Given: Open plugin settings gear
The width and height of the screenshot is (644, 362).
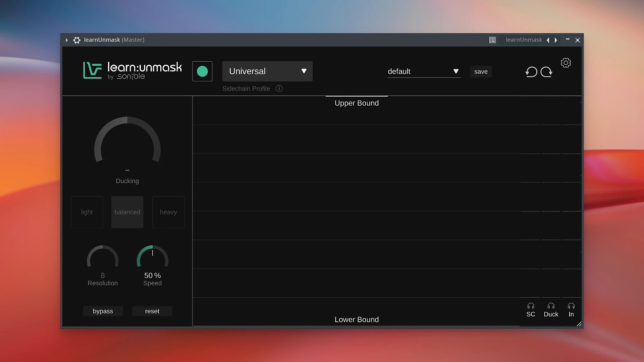Looking at the screenshot, I should click(x=566, y=63).
